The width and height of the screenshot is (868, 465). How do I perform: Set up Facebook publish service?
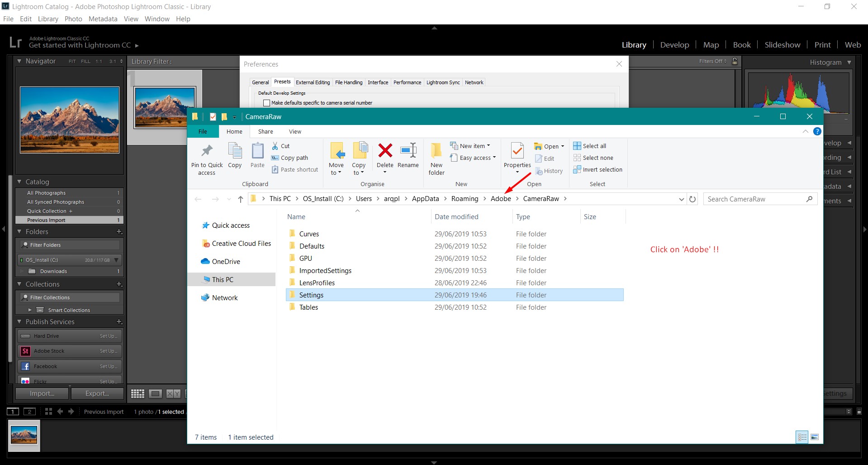[108, 366]
